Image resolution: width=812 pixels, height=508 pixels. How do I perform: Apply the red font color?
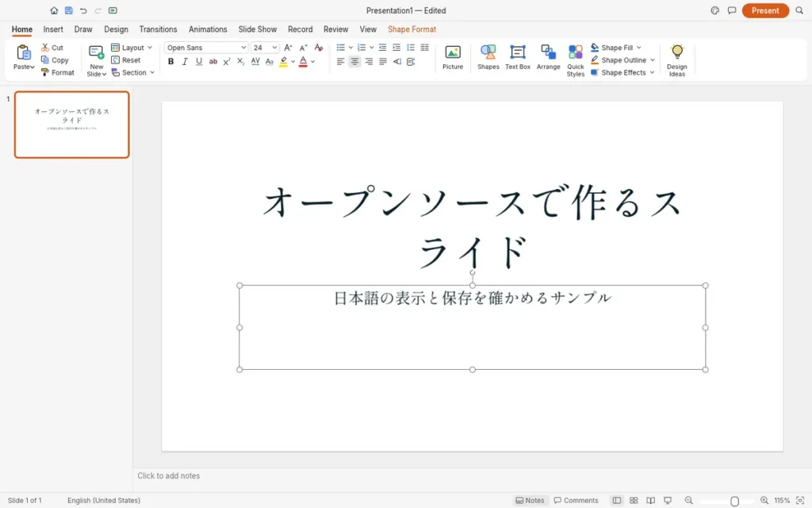coord(303,62)
